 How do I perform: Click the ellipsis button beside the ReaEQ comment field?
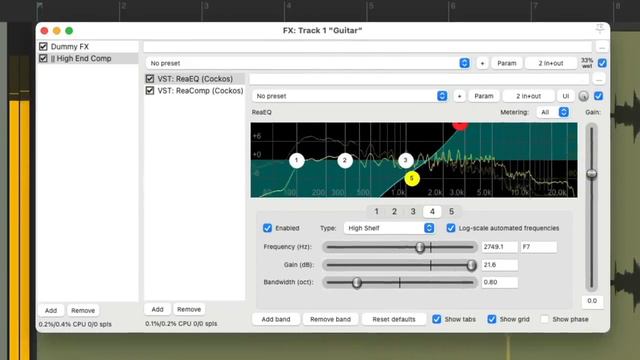[599, 79]
